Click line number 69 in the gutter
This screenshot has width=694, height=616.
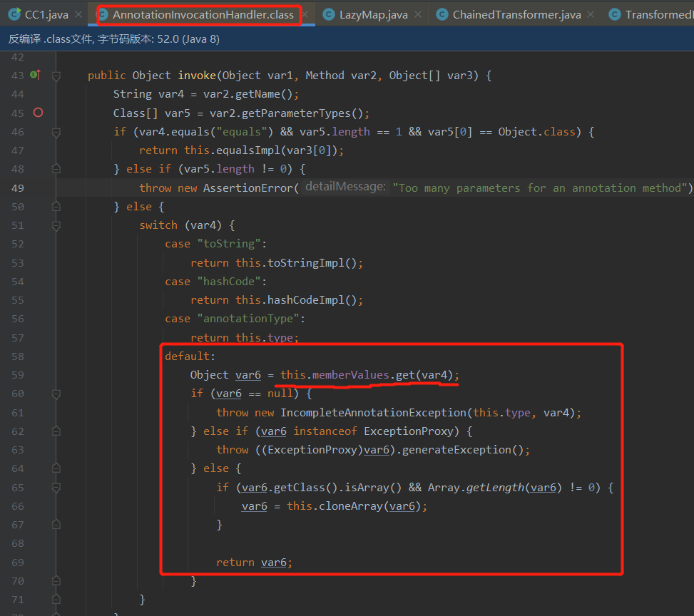click(x=18, y=563)
